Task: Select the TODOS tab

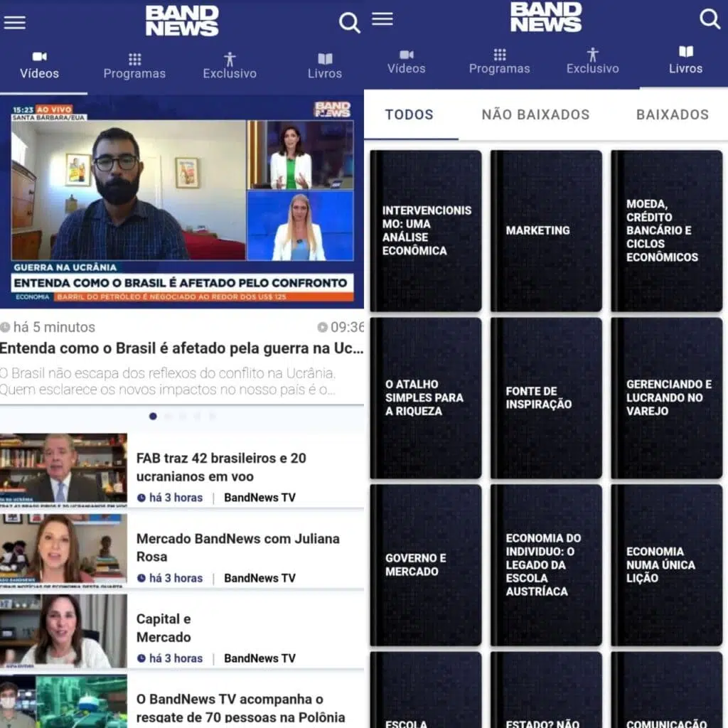Action: (x=410, y=114)
